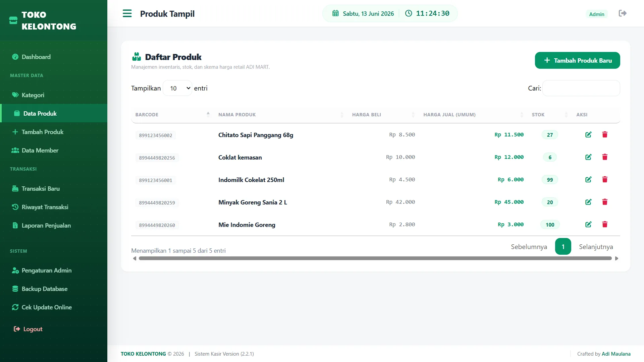Open Data Member sidebar item
Viewport: 644px width, 362px height.
pos(54,150)
